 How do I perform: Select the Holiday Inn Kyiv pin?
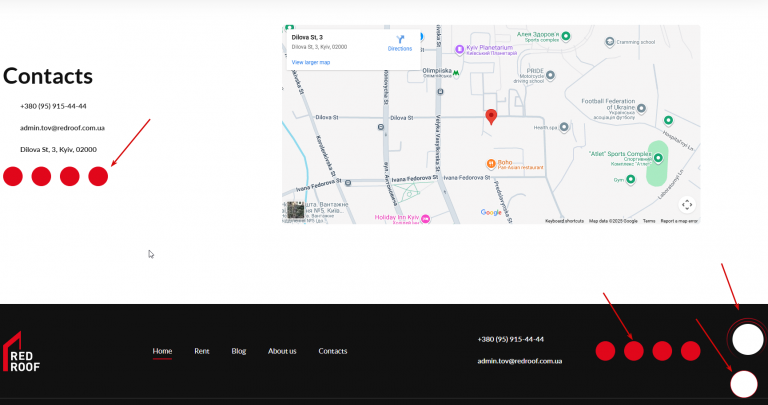click(x=426, y=218)
